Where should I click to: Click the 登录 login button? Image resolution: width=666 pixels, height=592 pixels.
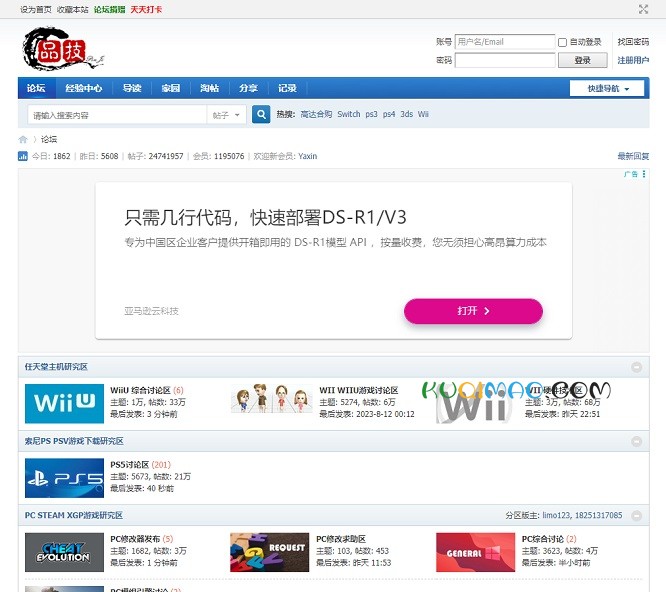[x=582, y=60]
